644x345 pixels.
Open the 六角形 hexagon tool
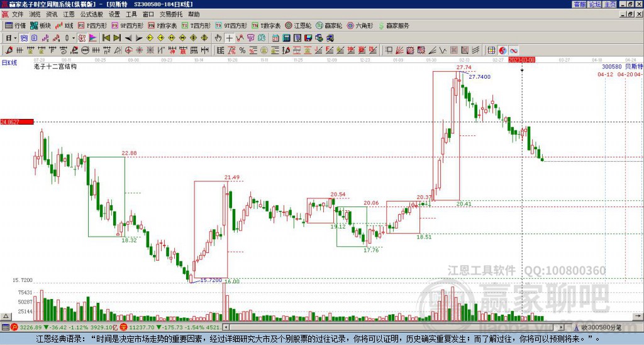(360, 25)
